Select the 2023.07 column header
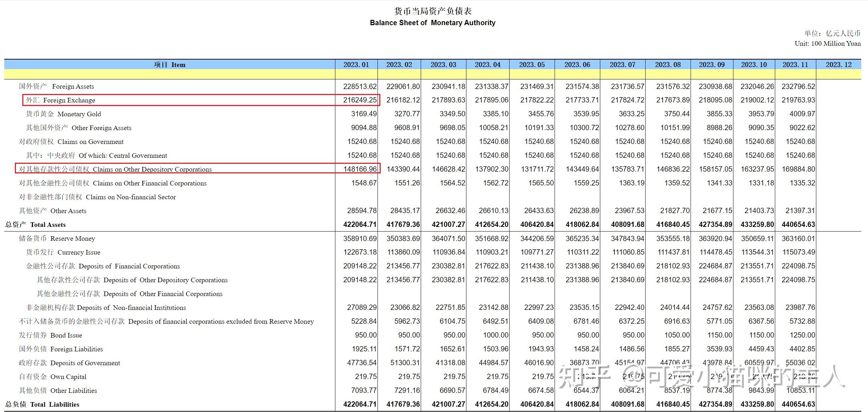Screen dimensions: 868x412 623,65
